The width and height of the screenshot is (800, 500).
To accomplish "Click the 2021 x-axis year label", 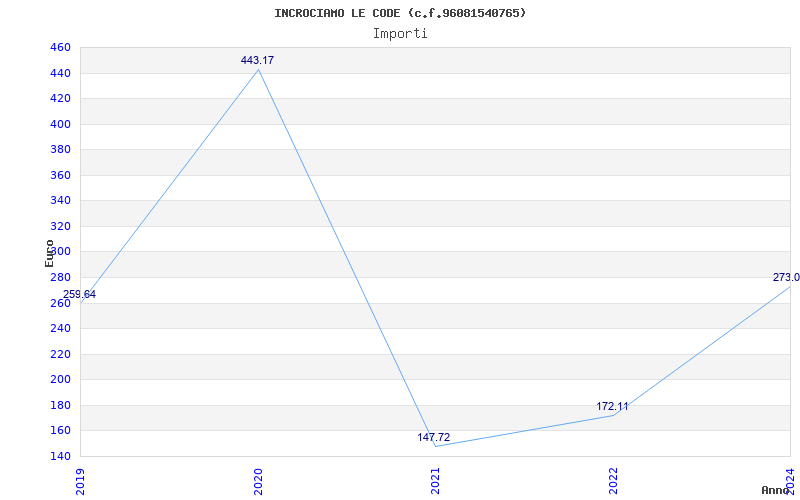I will (x=435, y=481).
